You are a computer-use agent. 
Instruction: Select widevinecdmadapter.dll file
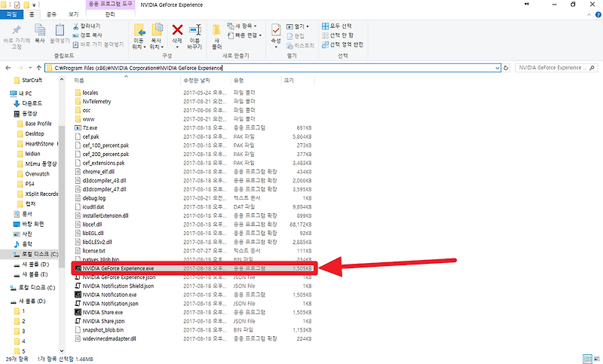[106, 338]
